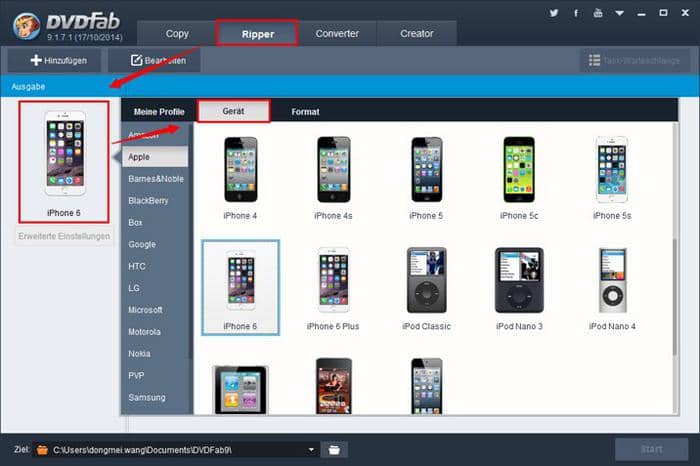Click the Ziel destination path field

tap(176, 450)
